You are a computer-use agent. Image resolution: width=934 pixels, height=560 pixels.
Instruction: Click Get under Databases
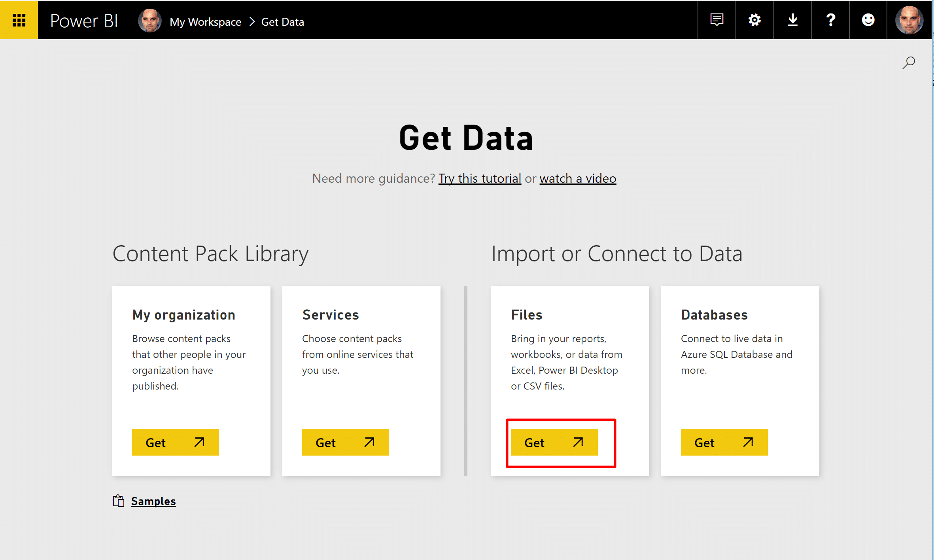(724, 442)
